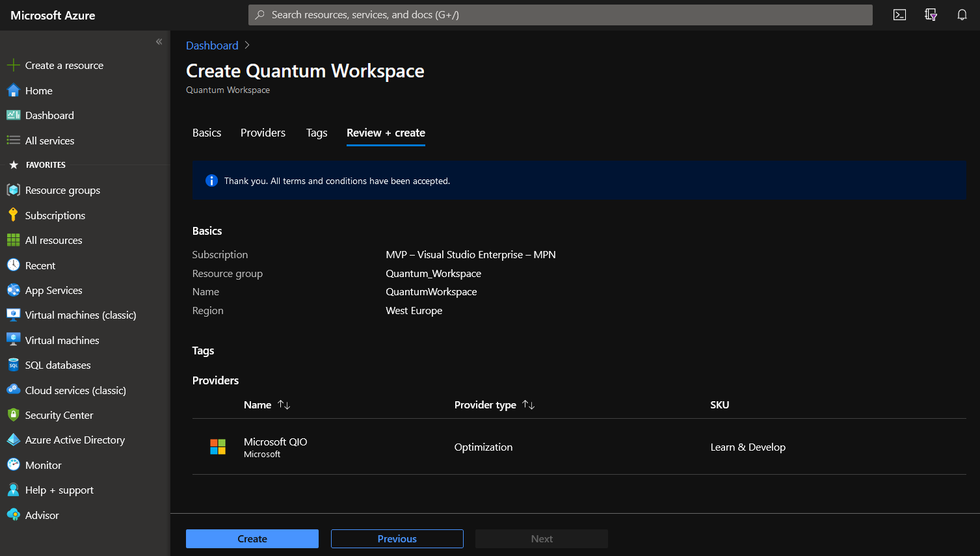Sort providers by Provider type arrows
Image resolution: width=980 pixels, height=556 pixels.
pos(529,404)
